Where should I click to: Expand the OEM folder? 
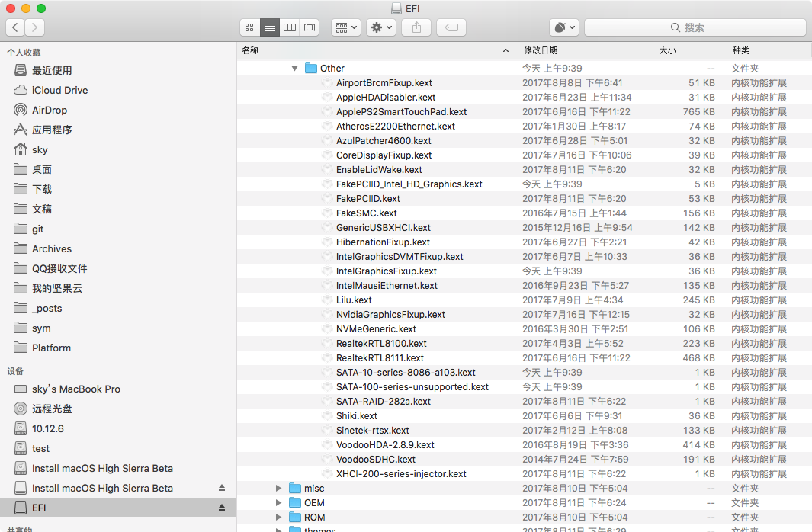[x=278, y=502]
